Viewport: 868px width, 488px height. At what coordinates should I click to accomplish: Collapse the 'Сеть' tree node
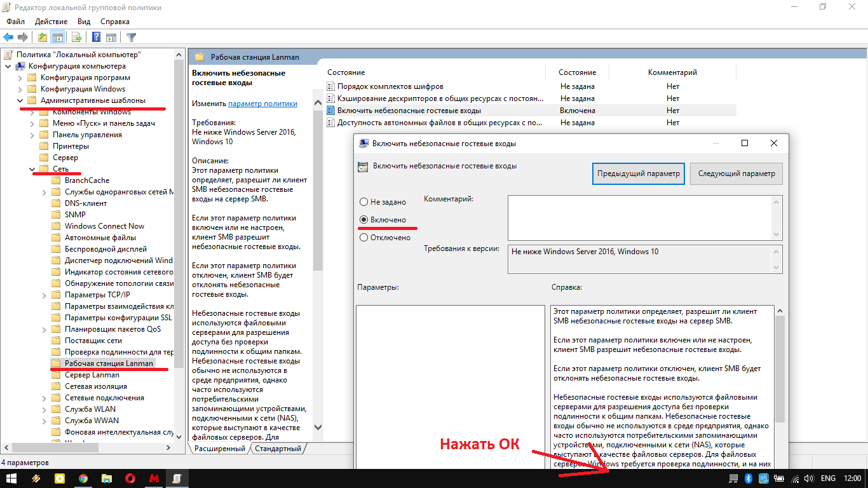point(32,169)
